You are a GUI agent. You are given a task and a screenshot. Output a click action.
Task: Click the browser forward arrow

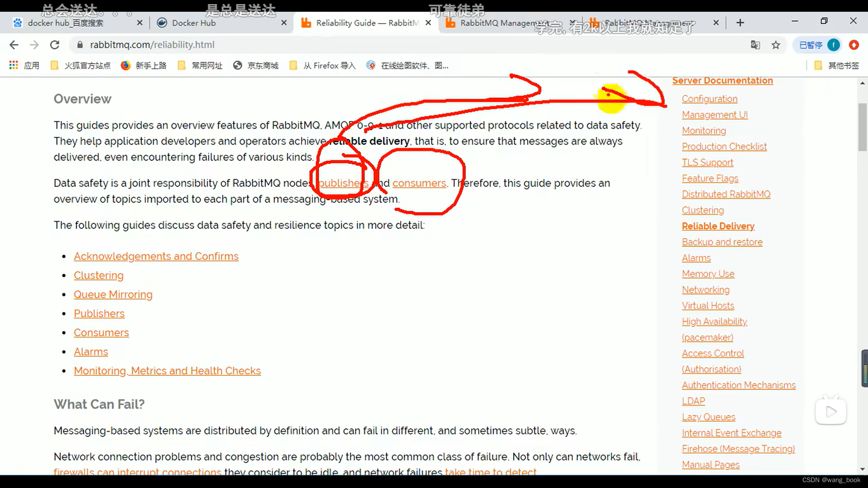[34, 45]
